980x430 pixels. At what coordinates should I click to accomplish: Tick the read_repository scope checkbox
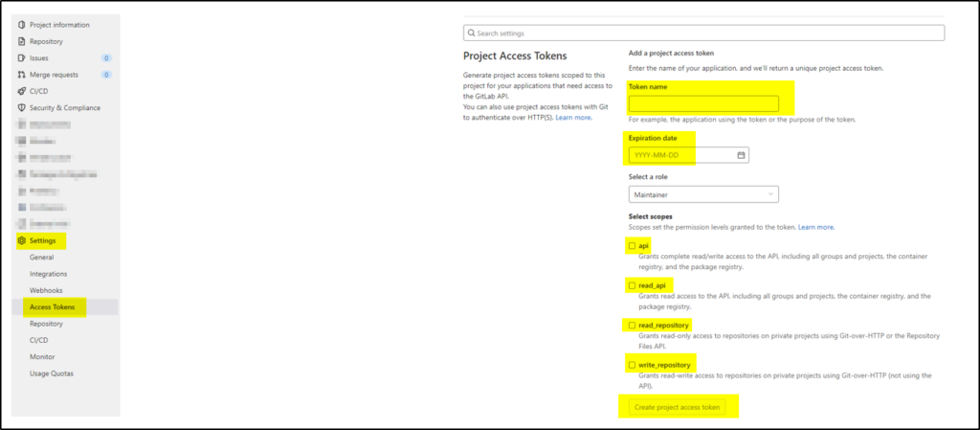(x=632, y=326)
